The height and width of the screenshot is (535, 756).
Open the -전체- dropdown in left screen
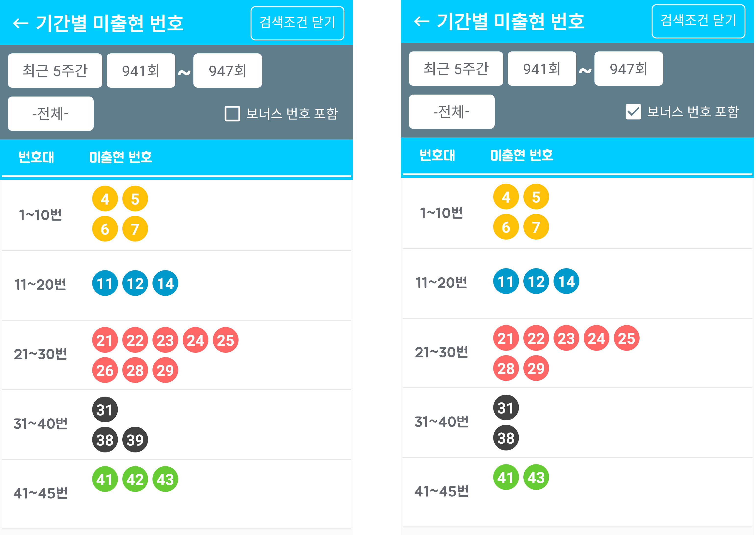pos(51,114)
